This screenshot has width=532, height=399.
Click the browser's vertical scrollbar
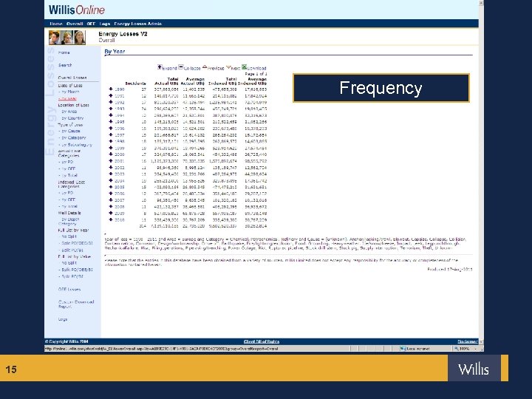[481, 171]
